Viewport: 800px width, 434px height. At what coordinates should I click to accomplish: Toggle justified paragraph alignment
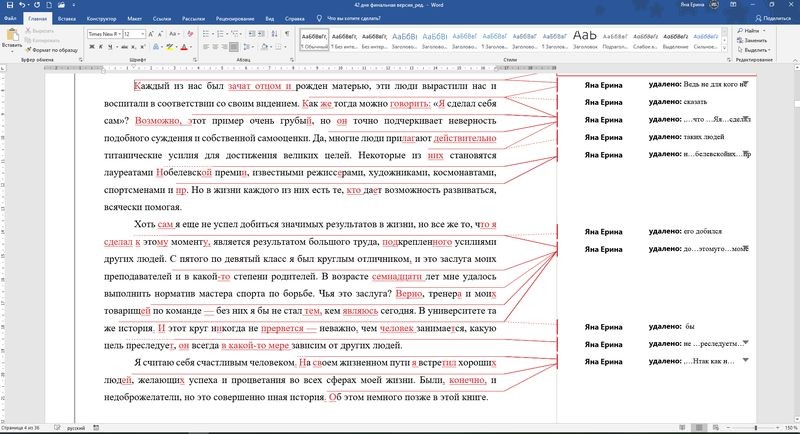tap(233, 47)
